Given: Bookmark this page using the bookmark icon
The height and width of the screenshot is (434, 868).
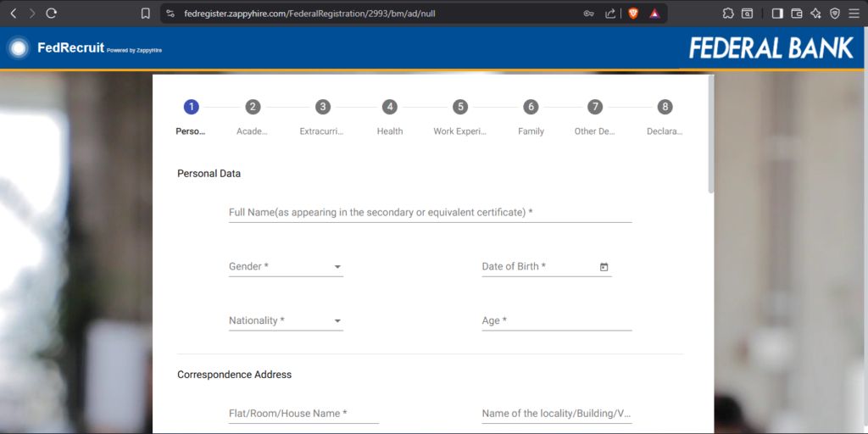Looking at the screenshot, I should tap(146, 14).
